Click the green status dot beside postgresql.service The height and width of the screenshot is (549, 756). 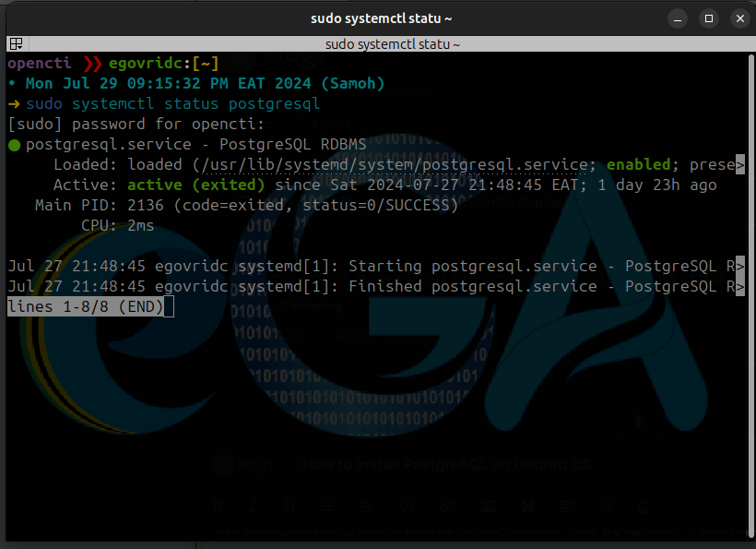(x=15, y=145)
